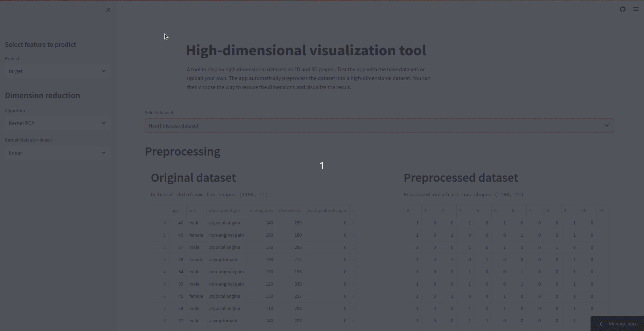The height and width of the screenshot is (331, 644).
Task: Click the 'Preprocessed dataset' heading
Action: 461,178
